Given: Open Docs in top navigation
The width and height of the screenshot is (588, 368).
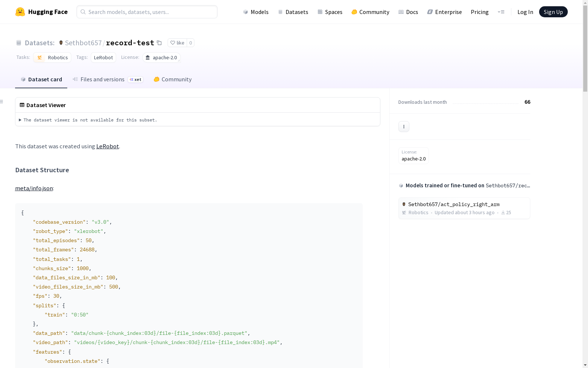Looking at the screenshot, I should [x=408, y=12].
